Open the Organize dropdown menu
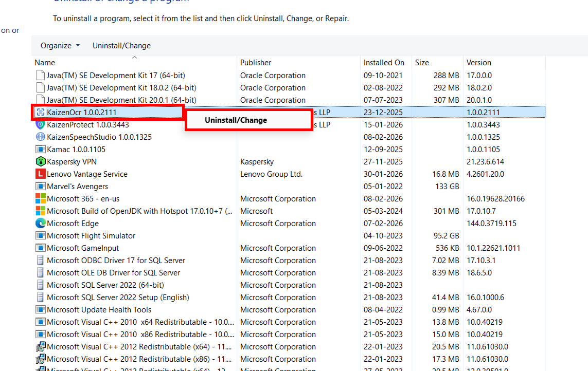588x371 pixels. pos(60,46)
